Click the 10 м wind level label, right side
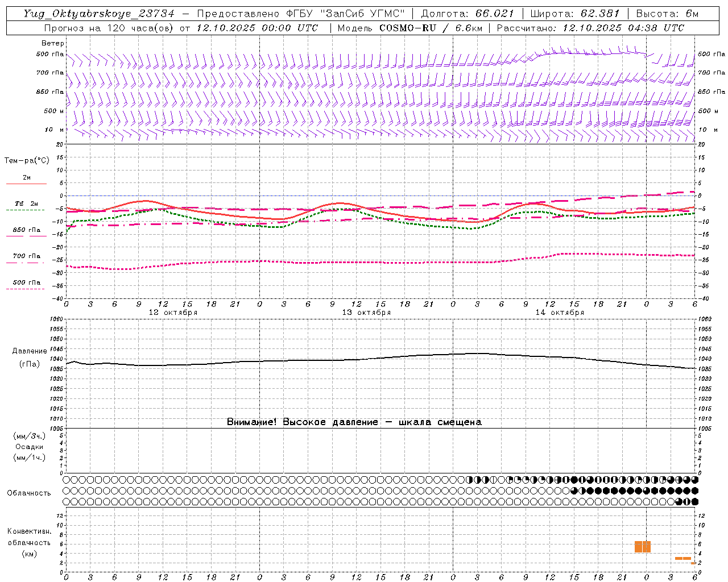Screen dimensions: 728x582 point(708,130)
